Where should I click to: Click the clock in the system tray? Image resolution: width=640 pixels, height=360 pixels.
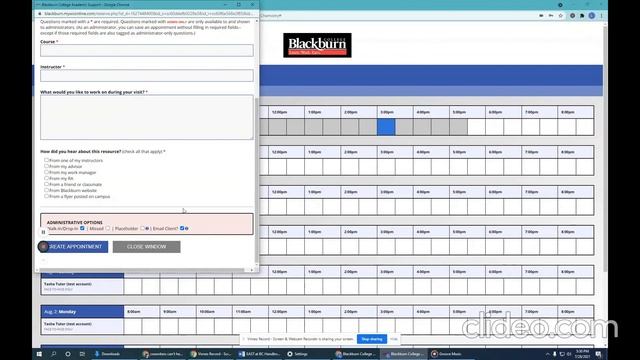(582, 354)
